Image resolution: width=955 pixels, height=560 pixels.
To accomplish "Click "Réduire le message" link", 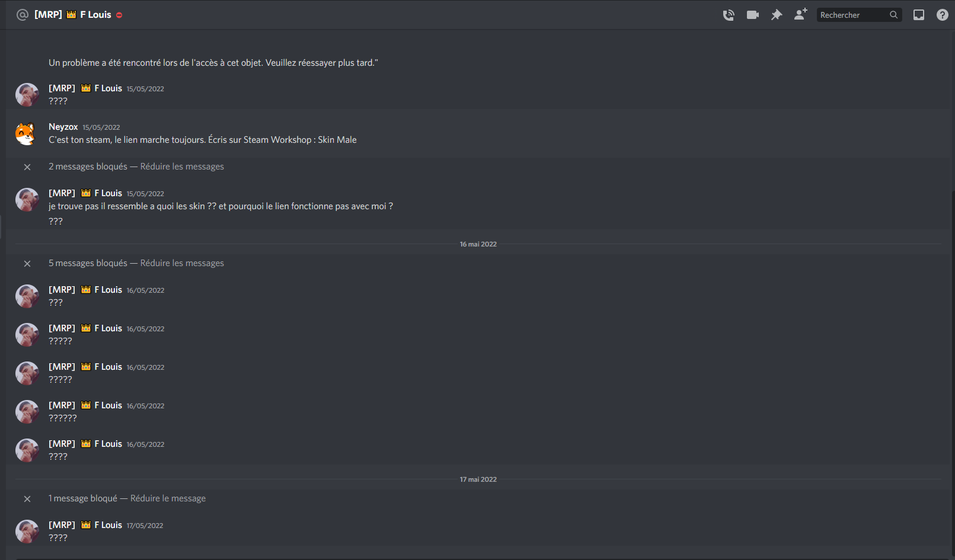I will pyautogui.click(x=168, y=498).
